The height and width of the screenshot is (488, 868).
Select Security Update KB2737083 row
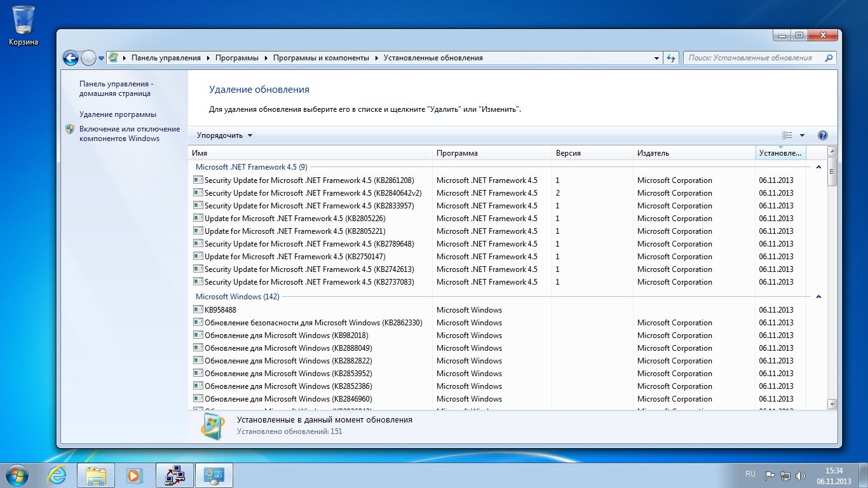click(498, 282)
